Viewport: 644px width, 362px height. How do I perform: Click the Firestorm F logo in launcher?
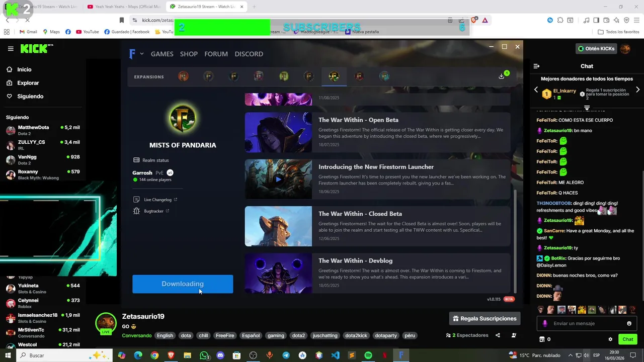tap(132, 54)
